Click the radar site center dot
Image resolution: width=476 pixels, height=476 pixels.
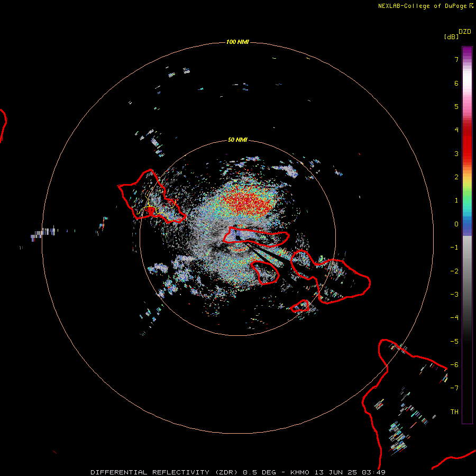pyautogui.click(x=237, y=237)
